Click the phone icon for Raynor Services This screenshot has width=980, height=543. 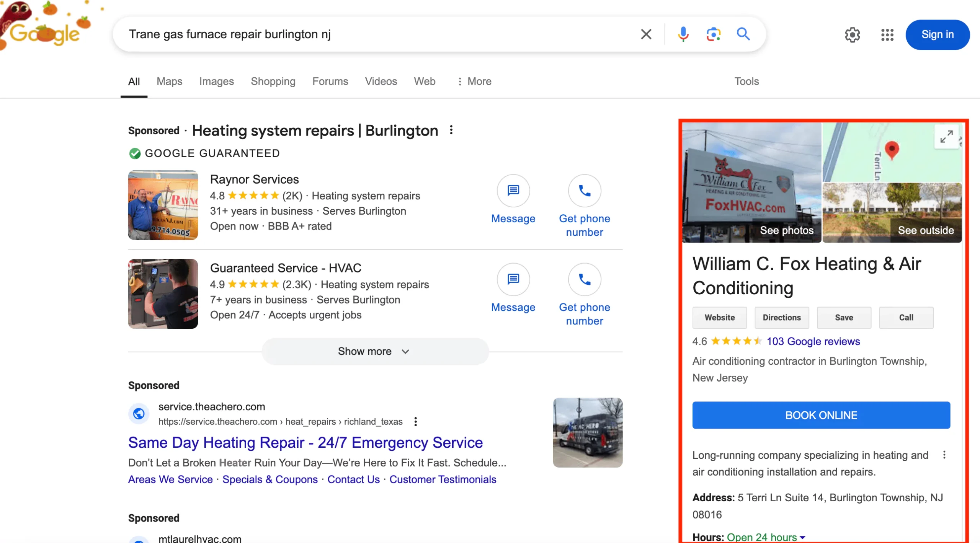pyautogui.click(x=584, y=191)
